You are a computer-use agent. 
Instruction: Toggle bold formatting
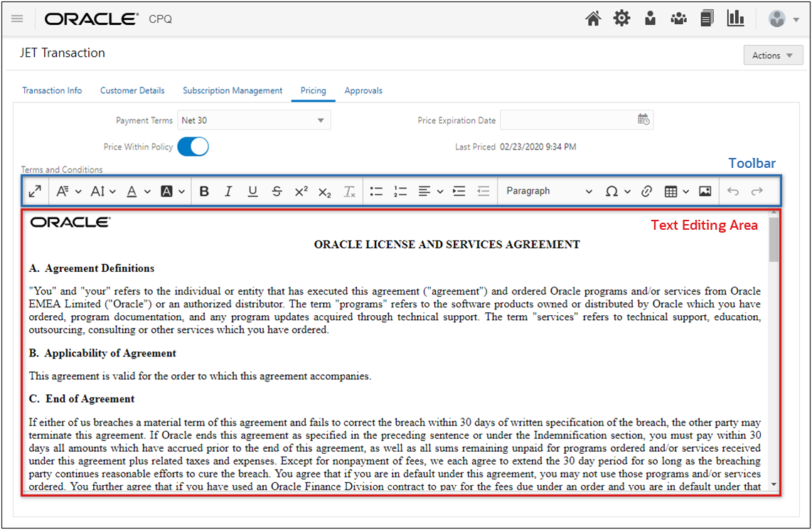click(x=204, y=191)
